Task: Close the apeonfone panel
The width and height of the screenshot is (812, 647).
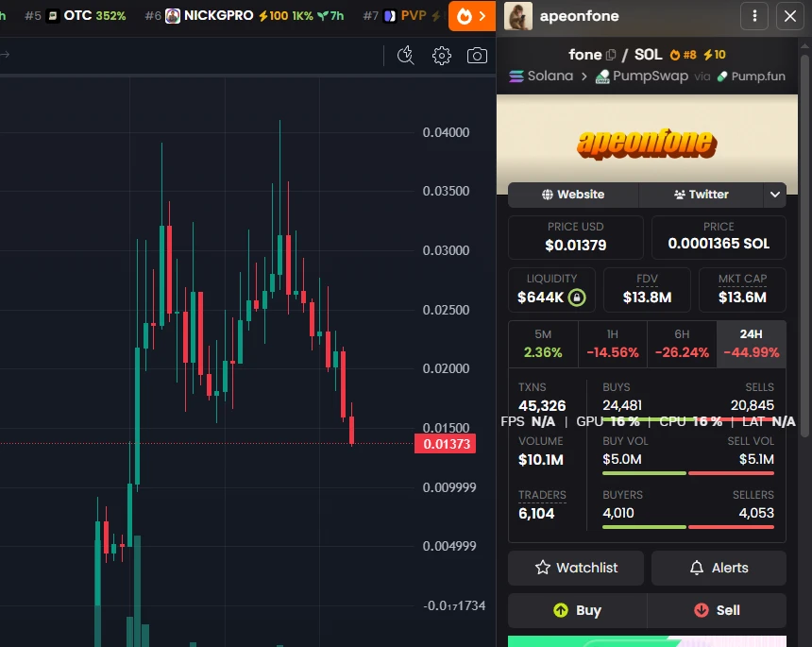Action: (x=789, y=16)
